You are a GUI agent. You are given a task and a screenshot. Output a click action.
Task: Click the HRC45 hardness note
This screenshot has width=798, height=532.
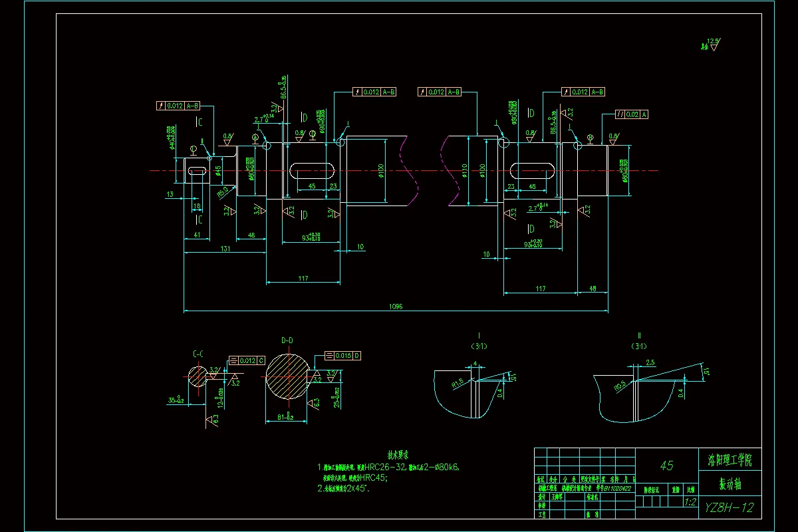pos(373,477)
